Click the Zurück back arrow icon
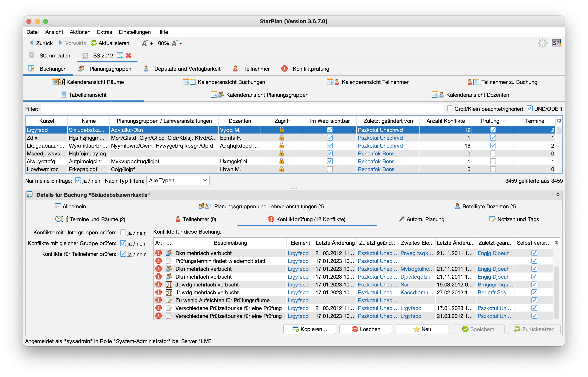This screenshot has height=377, width=588. (x=32, y=43)
